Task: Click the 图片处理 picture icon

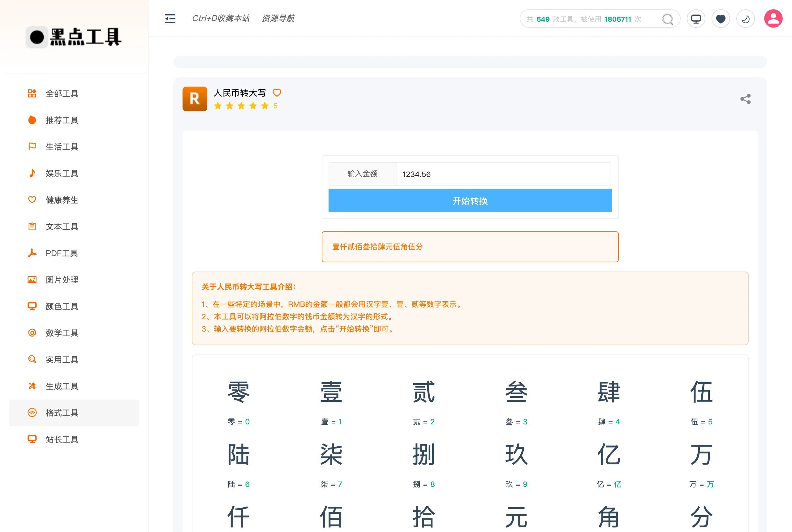Action: (32, 280)
